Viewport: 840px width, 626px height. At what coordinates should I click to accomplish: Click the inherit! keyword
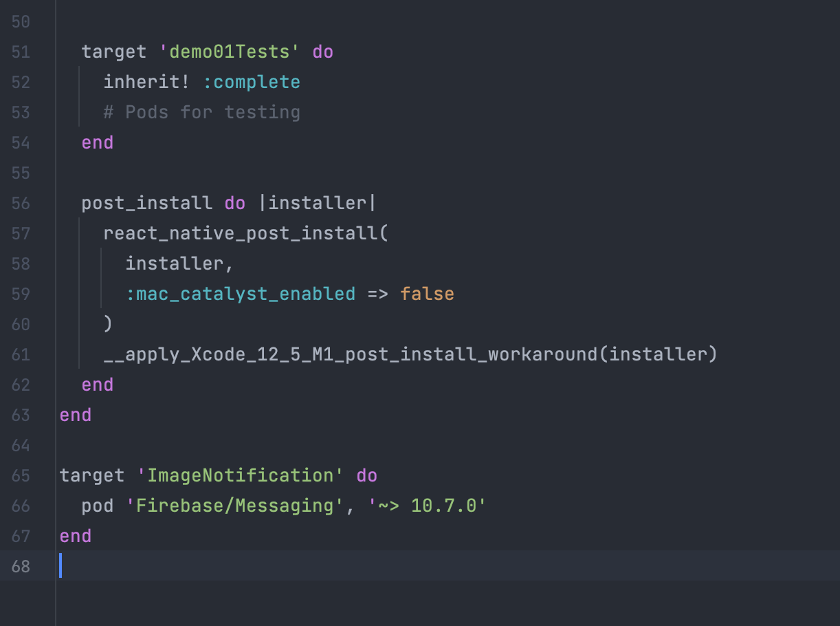pos(147,83)
